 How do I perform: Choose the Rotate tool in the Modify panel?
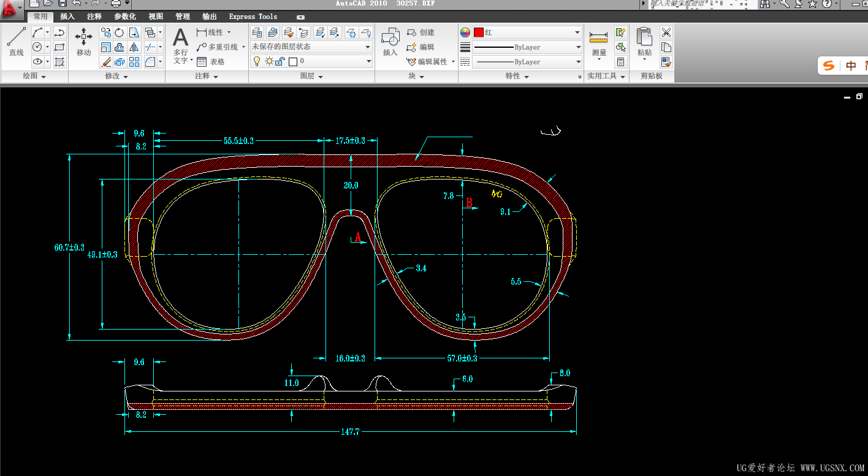pyautogui.click(x=120, y=32)
